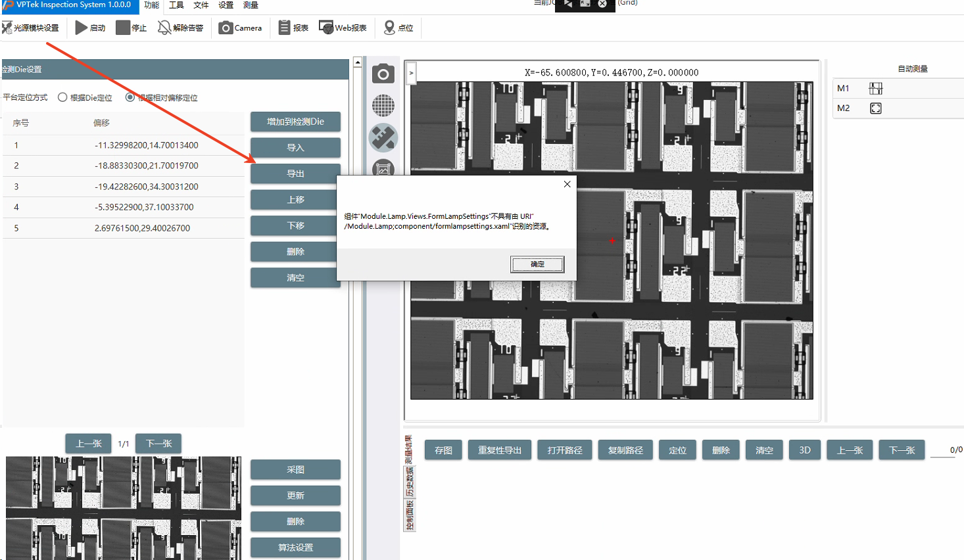Click the 增加到检测Die button
The height and width of the screenshot is (560, 964).
[295, 122]
